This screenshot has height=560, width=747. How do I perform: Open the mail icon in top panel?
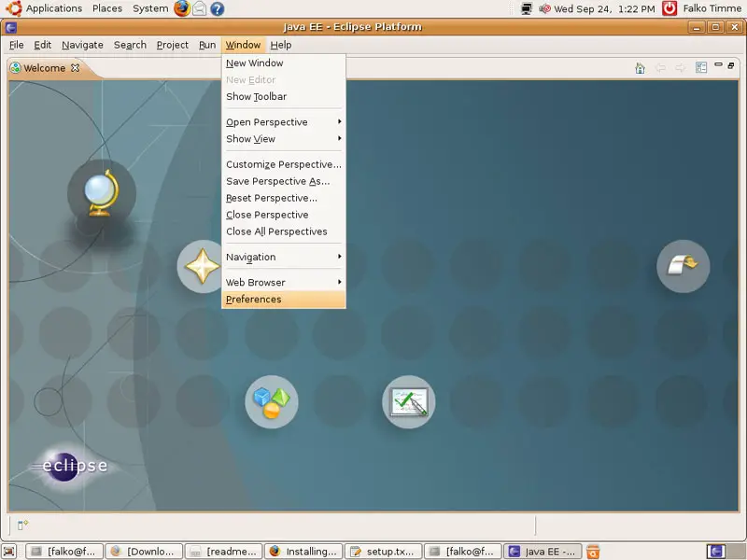200,8
